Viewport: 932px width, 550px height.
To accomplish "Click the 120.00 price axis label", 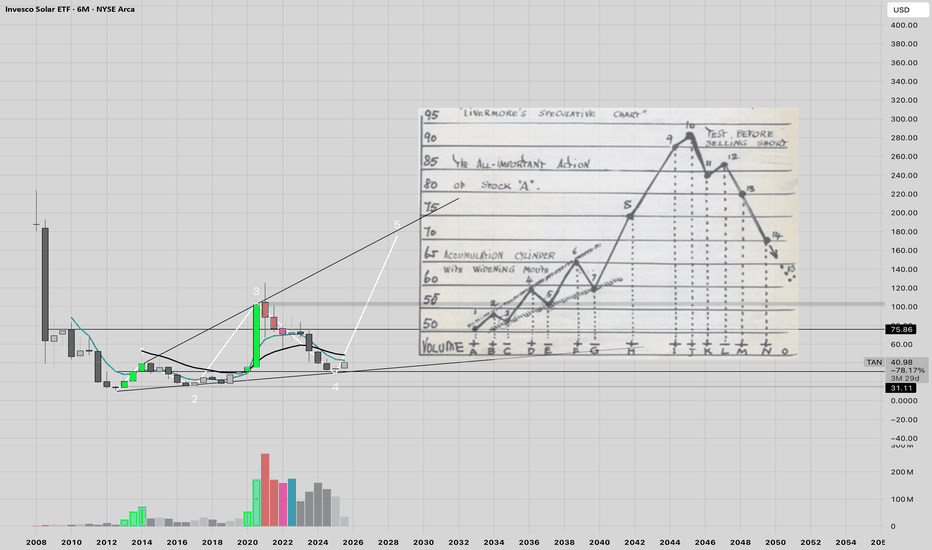I will [903, 288].
